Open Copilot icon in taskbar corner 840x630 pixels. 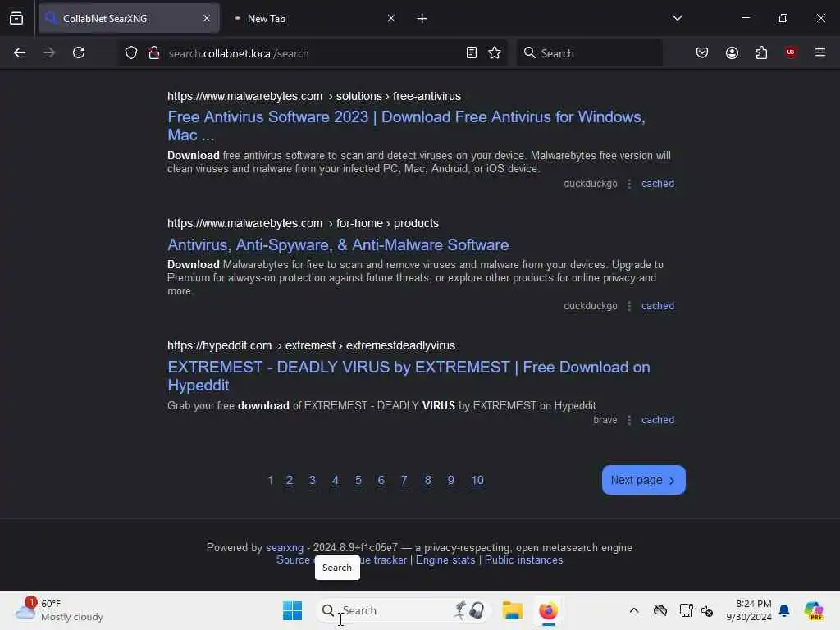point(814,610)
